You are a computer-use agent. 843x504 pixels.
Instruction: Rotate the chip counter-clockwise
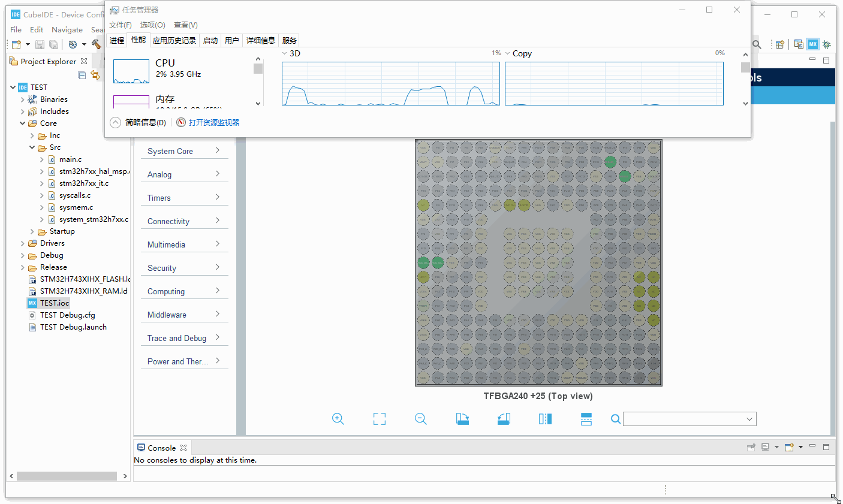504,419
